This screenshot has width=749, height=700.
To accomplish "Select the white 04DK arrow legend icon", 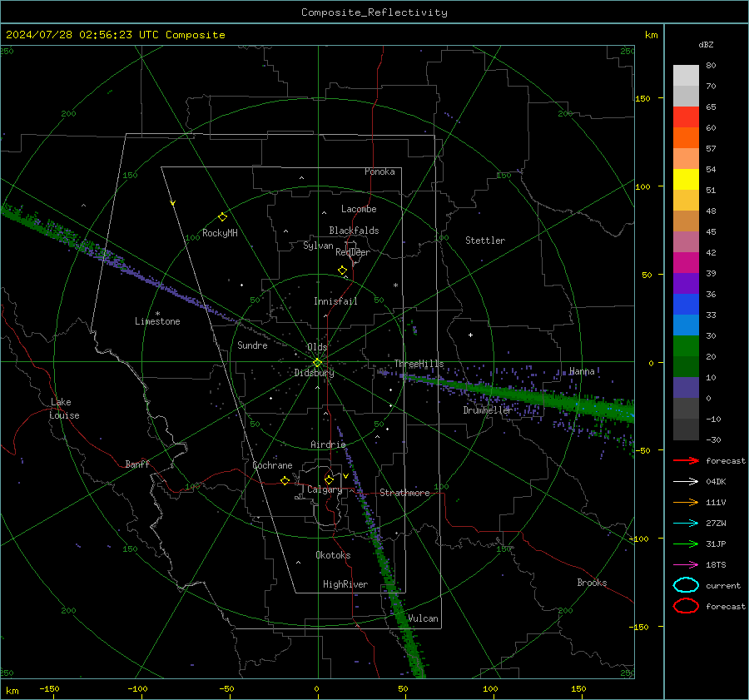I will pyautogui.click(x=686, y=482).
